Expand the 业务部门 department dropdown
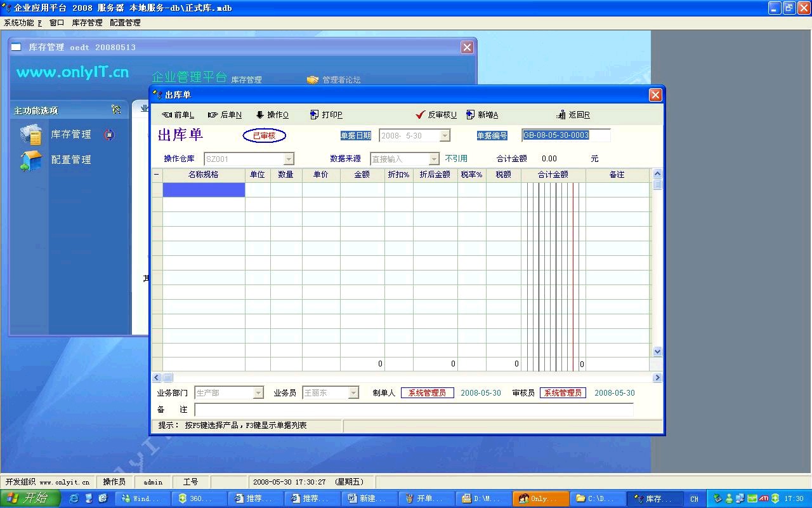The image size is (812, 508). (258, 393)
